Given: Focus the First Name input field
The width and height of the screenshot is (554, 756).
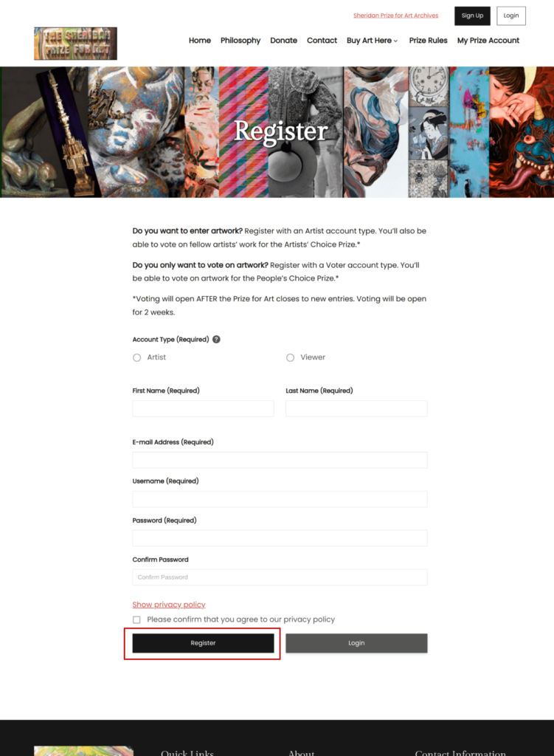Looking at the screenshot, I should [204, 408].
